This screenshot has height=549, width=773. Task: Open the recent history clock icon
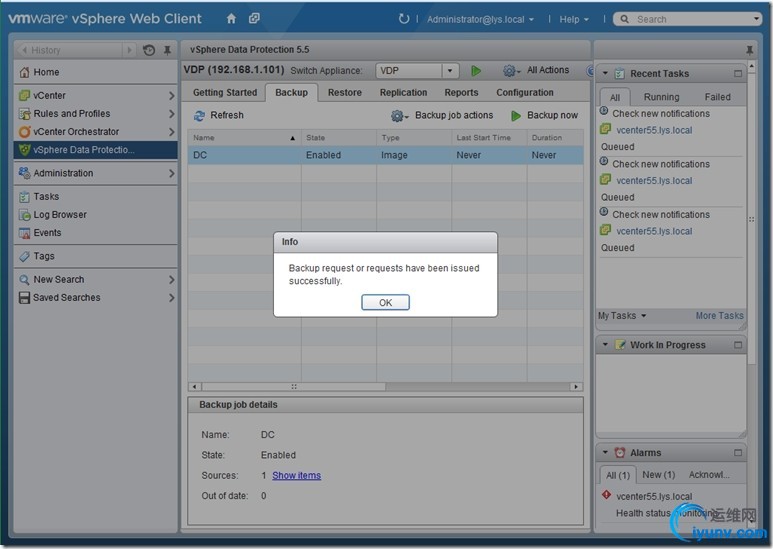[149, 50]
